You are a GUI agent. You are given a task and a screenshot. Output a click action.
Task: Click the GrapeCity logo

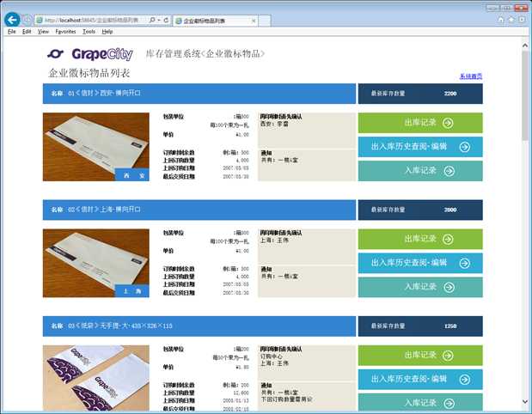(90, 54)
